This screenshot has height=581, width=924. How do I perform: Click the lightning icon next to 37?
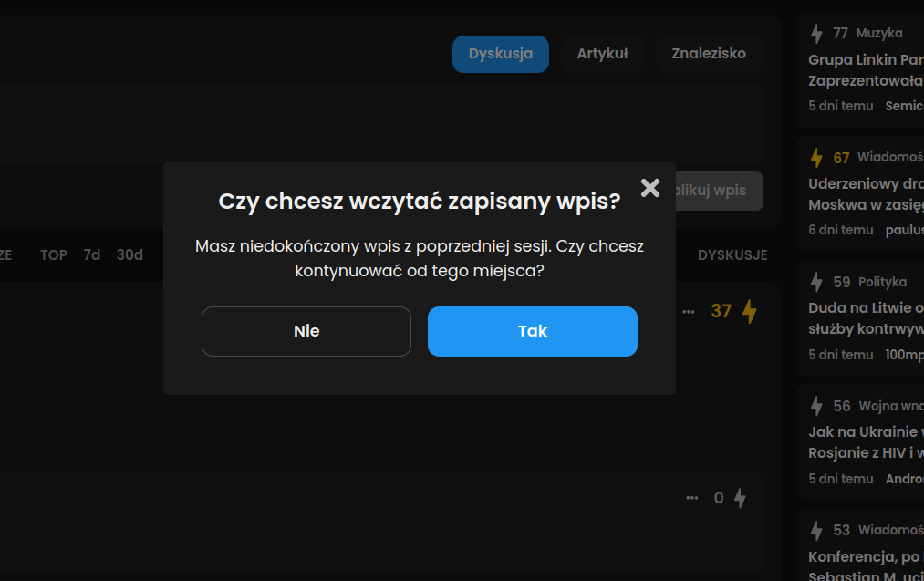point(750,312)
